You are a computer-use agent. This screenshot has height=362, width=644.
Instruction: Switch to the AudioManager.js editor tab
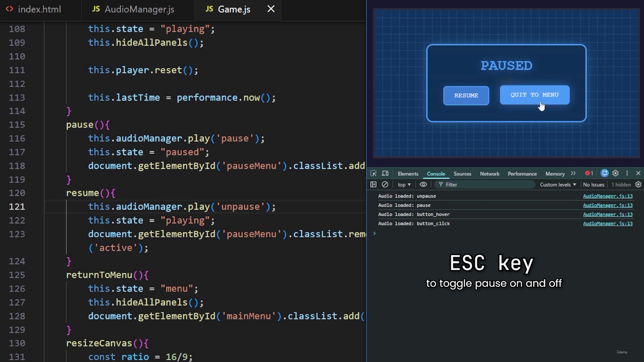(133, 9)
